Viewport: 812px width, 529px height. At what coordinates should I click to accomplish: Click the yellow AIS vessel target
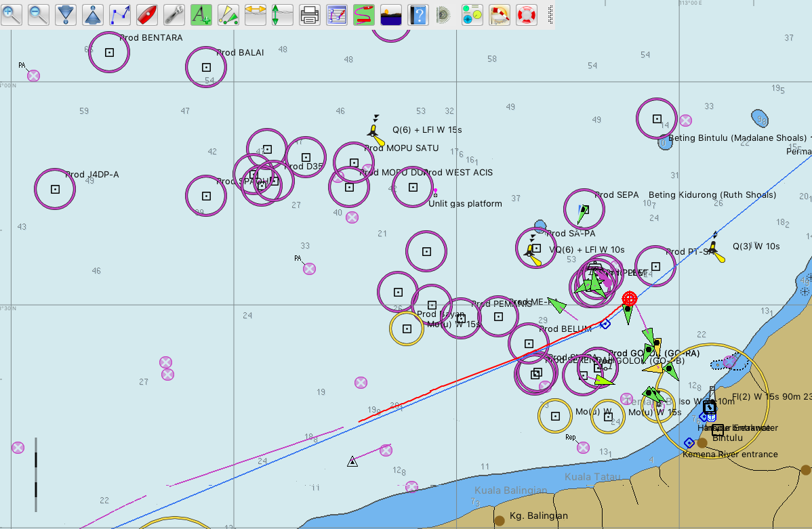tap(653, 368)
